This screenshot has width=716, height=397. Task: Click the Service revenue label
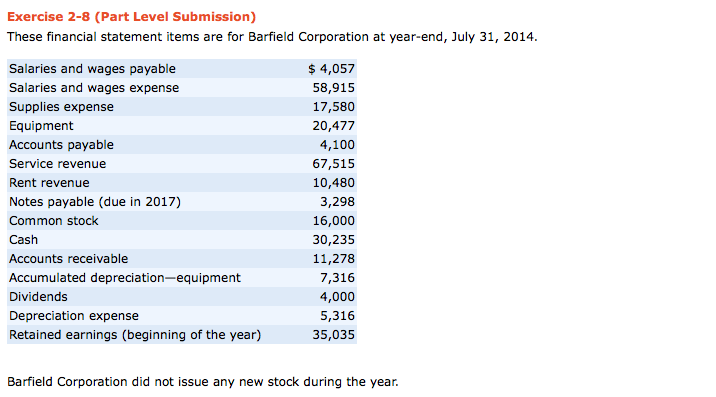point(58,164)
